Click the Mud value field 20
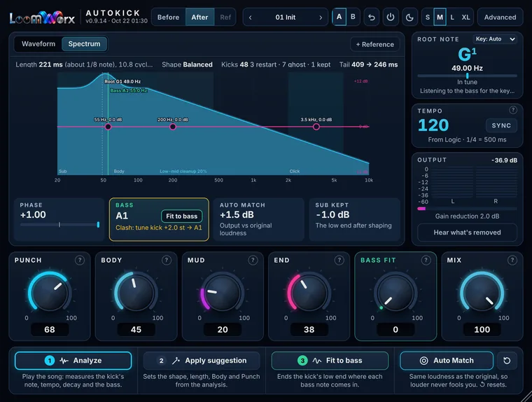Image resolution: width=532 pixels, height=402 pixels. tap(223, 329)
